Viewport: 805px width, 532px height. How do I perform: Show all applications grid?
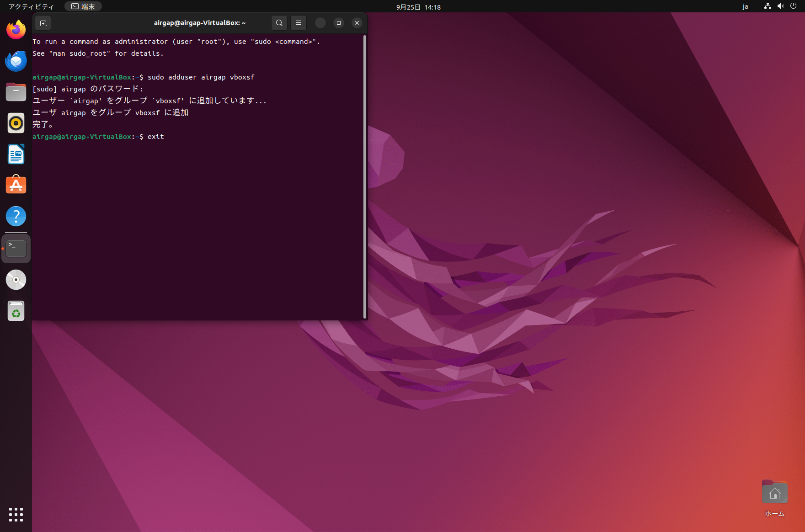(16, 514)
